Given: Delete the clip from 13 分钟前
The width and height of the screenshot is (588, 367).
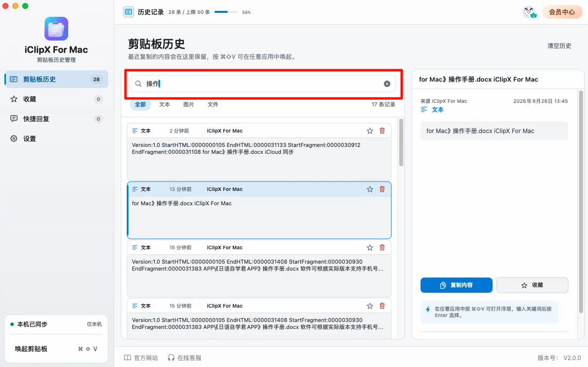Looking at the screenshot, I should (382, 189).
